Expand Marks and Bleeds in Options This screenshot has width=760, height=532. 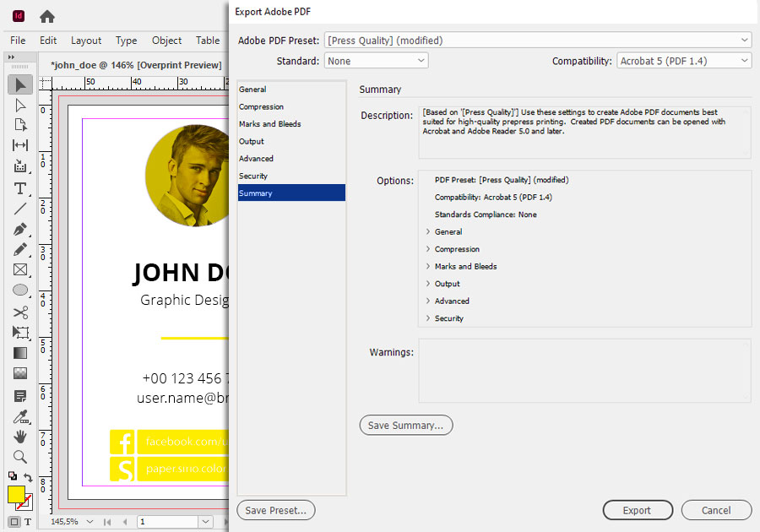[428, 267]
